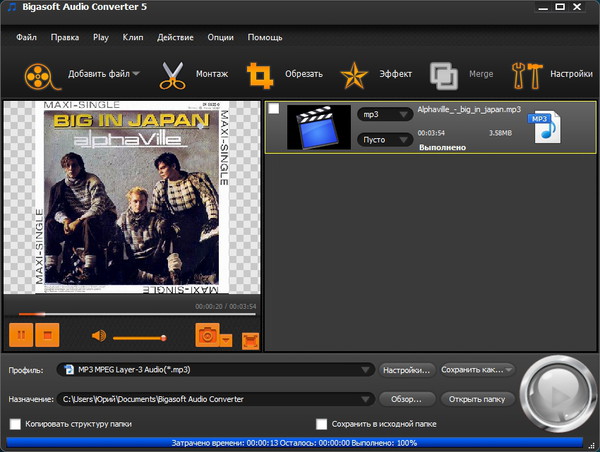The image size is (600, 452).
Task: Take a snapshot with the camera icon
Action: 208,335
